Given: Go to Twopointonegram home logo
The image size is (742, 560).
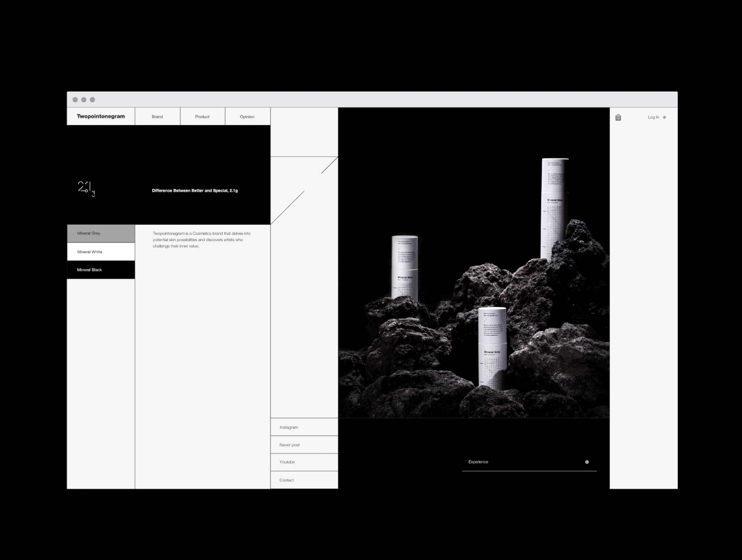Looking at the screenshot, I should coord(101,116).
